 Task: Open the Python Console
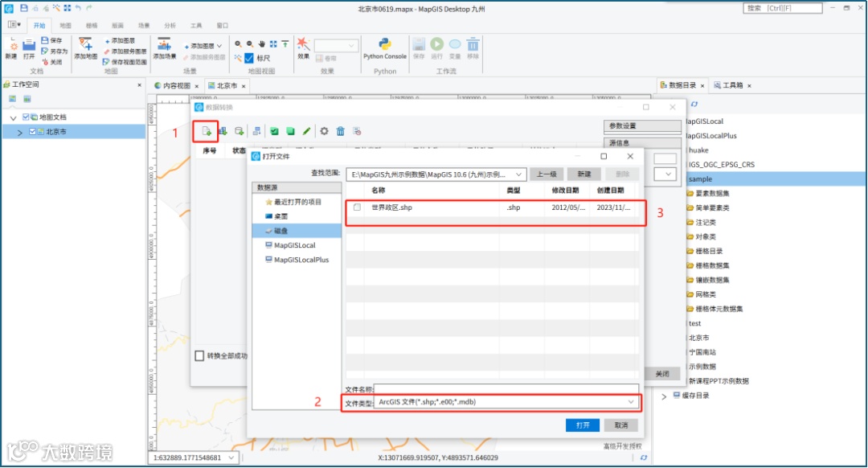click(x=385, y=49)
